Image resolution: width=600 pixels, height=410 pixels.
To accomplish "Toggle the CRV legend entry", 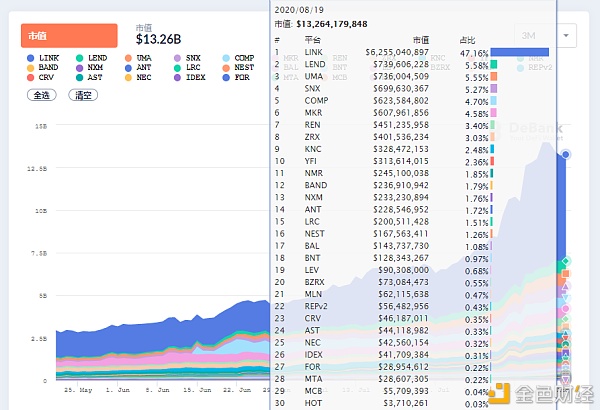I will pos(41,77).
